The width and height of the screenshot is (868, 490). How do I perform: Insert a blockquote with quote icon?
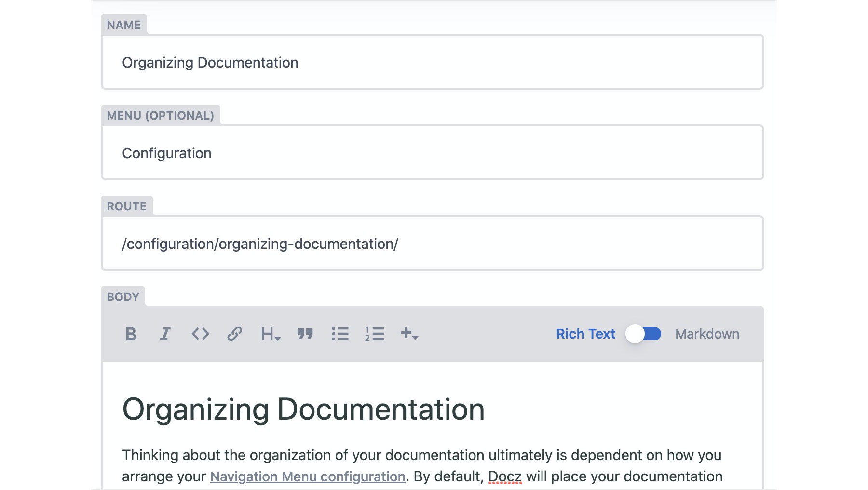305,334
